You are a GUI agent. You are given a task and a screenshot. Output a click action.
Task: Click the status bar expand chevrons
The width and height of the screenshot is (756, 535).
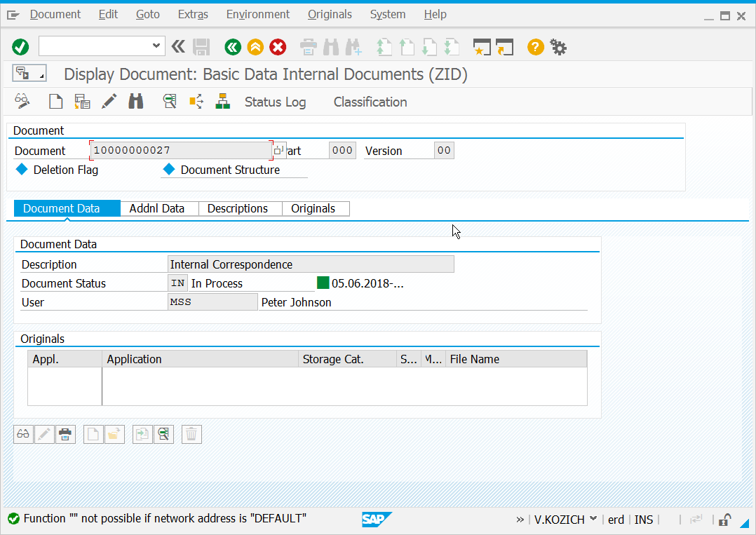pyautogui.click(x=520, y=520)
